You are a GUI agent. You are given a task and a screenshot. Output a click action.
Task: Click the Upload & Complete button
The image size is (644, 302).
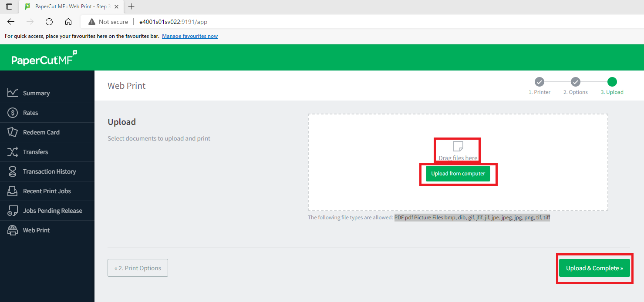[594, 268]
